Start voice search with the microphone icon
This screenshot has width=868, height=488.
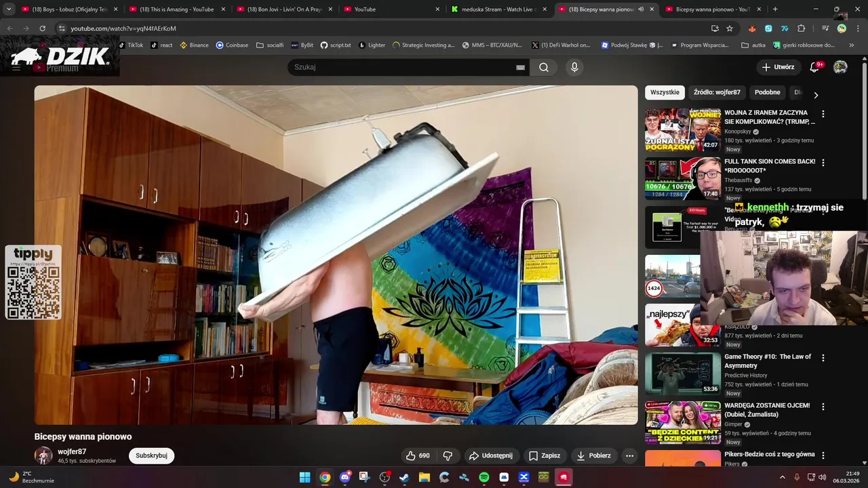(x=574, y=67)
